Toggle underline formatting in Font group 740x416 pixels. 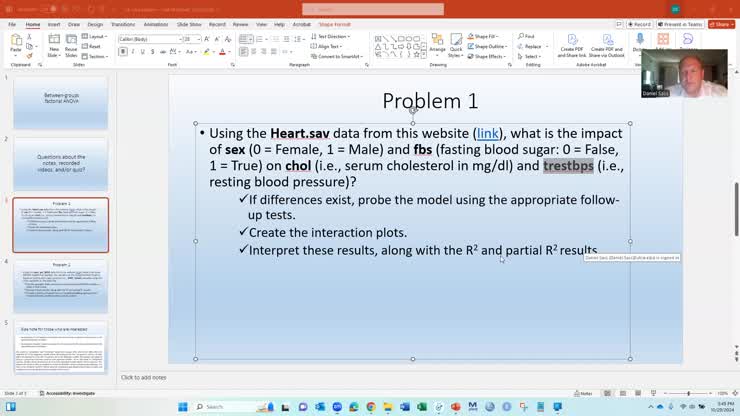point(145,52)
